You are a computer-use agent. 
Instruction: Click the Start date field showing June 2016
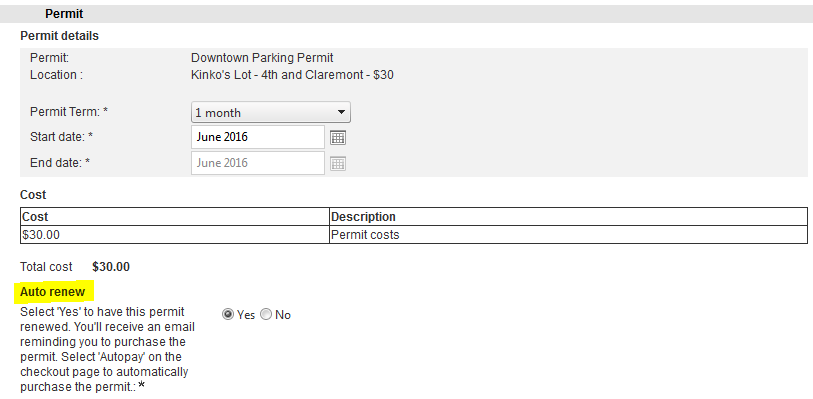click(258, 137)
